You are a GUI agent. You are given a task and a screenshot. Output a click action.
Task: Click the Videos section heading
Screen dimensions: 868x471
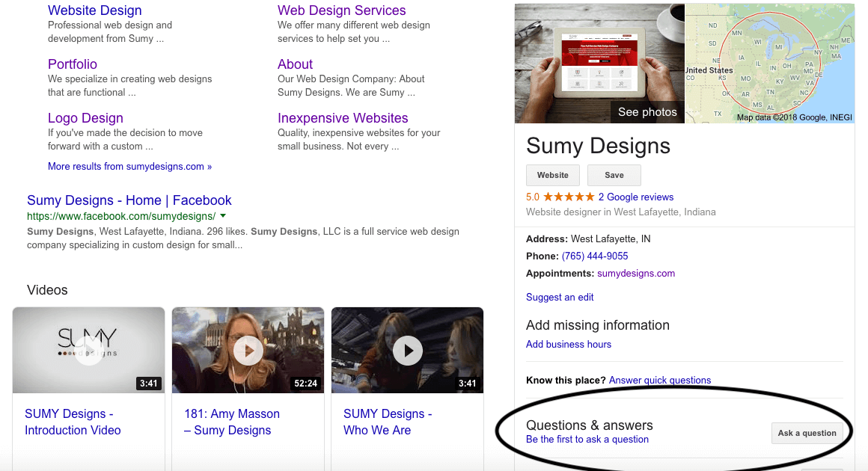47,290
